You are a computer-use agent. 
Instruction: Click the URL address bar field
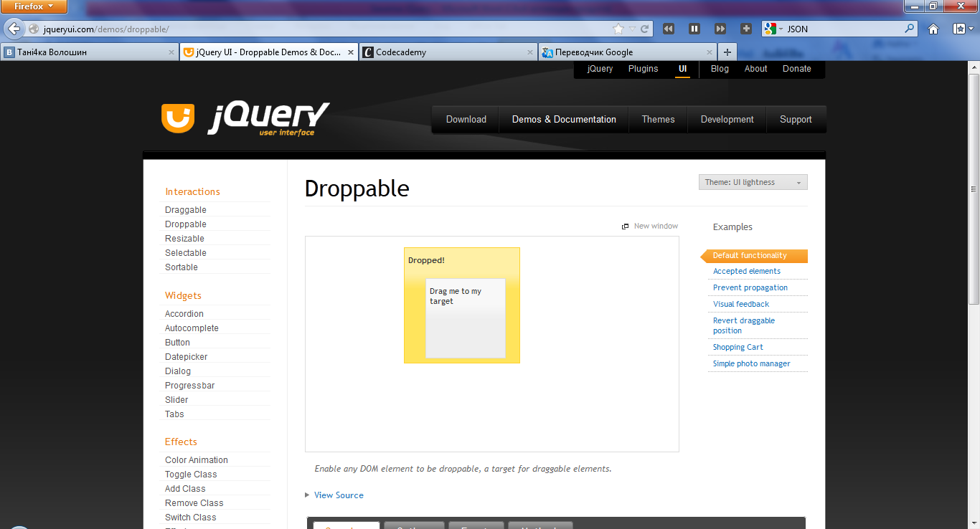coord(326,29)
